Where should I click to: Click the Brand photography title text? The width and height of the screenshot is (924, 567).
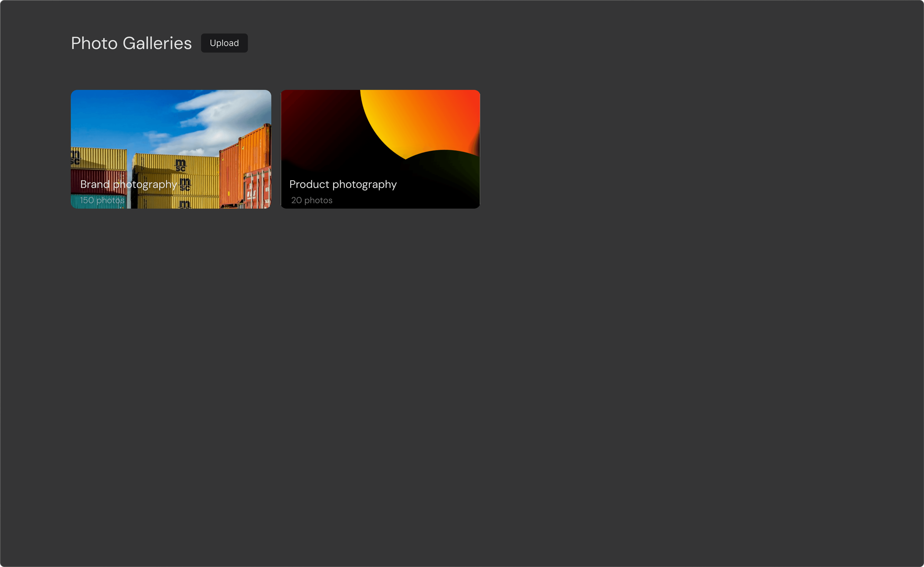tap(129, 184)
